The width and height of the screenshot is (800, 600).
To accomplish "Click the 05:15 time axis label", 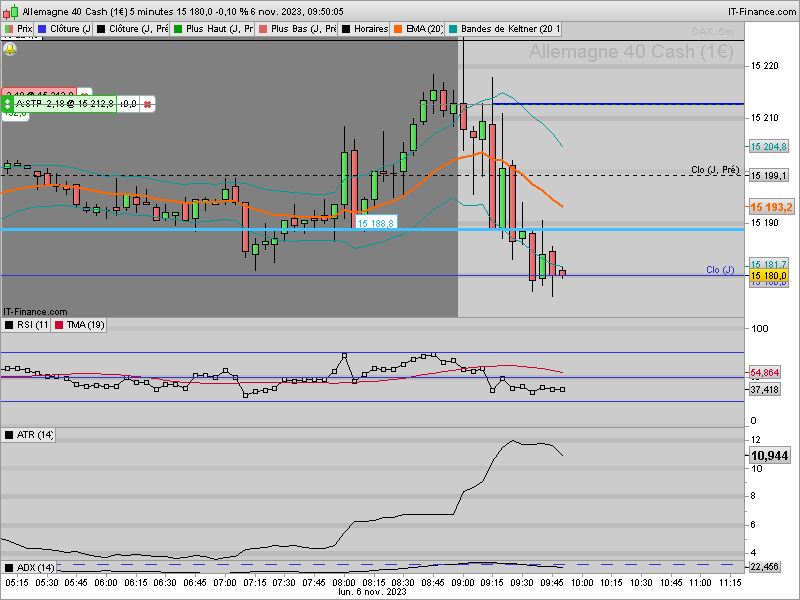I will [x=17, y=582].
